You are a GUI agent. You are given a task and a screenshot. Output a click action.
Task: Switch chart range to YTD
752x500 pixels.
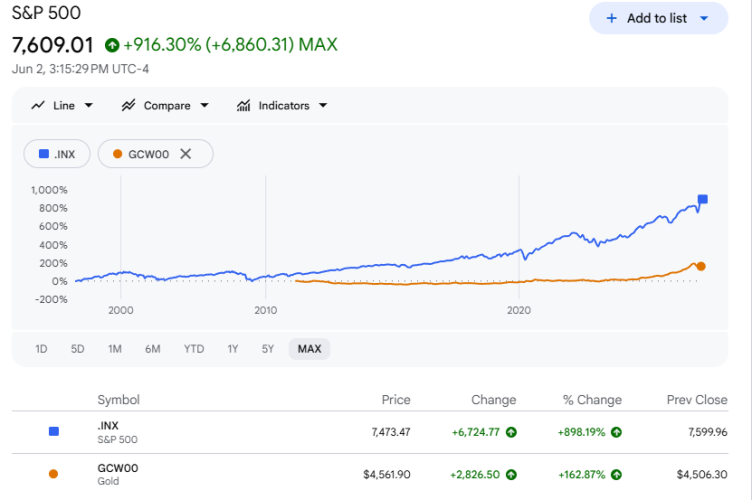(194, 349)
